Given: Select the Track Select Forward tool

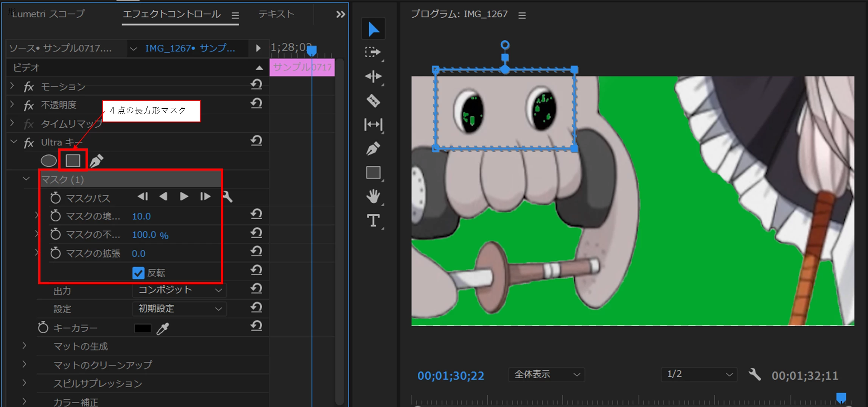Looking at the screenshot, I should tap(373, 52).
